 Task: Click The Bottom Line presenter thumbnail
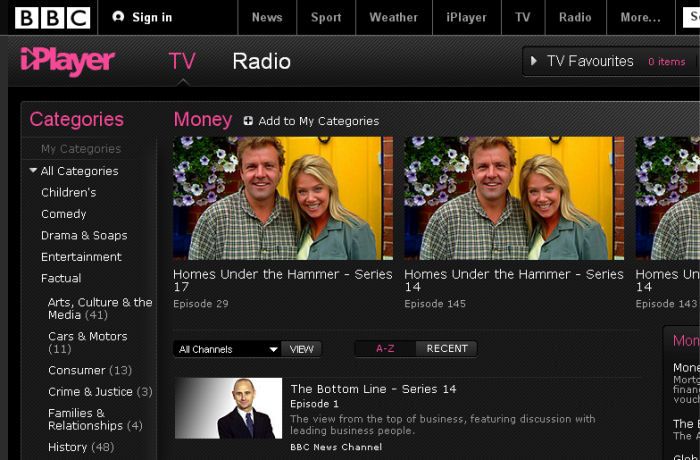(229, 408)
